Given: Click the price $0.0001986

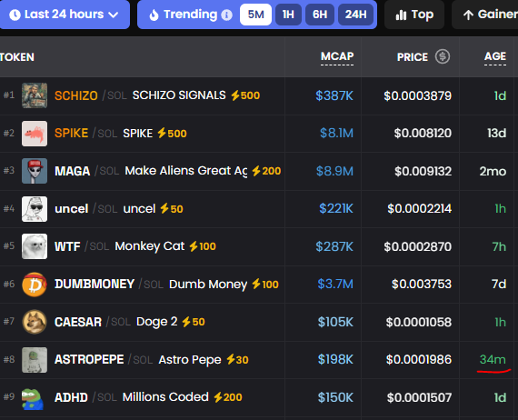Looking at the screenshot, I should pyautogui.click(x=419, y=359).
